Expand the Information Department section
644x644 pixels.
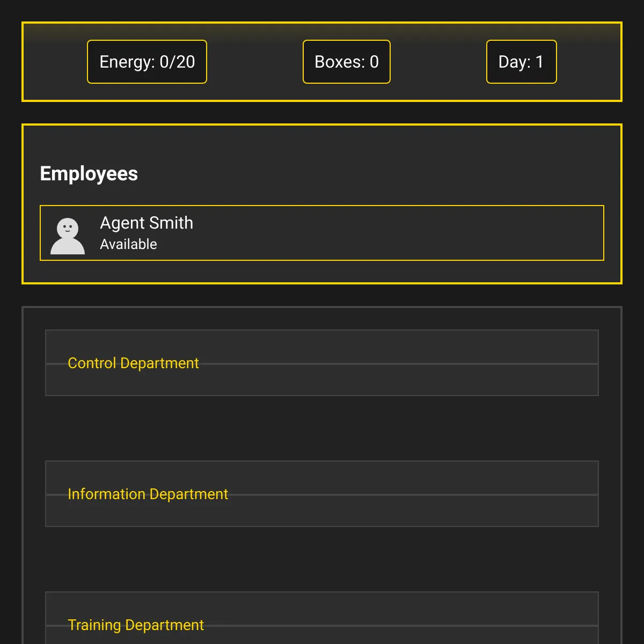pyautogui.click(x=148, y=494)
